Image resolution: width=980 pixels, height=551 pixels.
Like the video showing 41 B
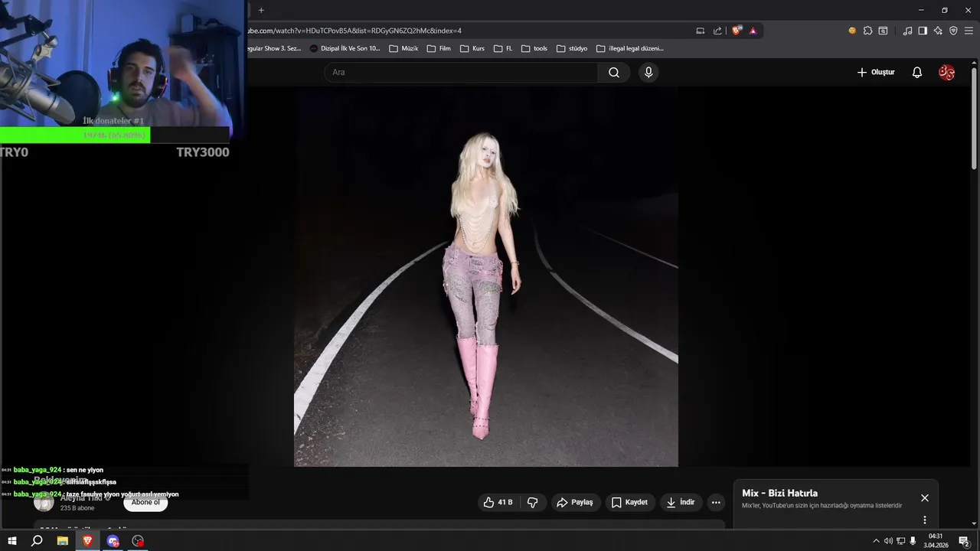tap(498, 503)
